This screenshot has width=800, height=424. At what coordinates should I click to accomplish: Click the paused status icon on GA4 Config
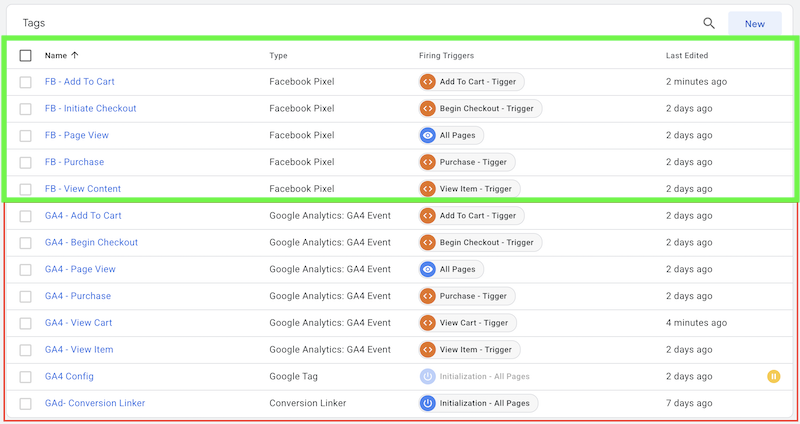(773, 377)
